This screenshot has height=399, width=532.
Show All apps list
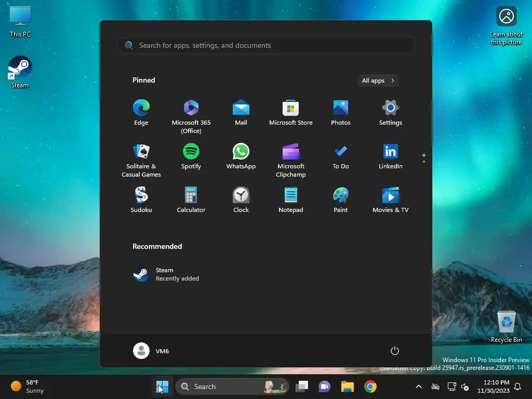(378, 81)
